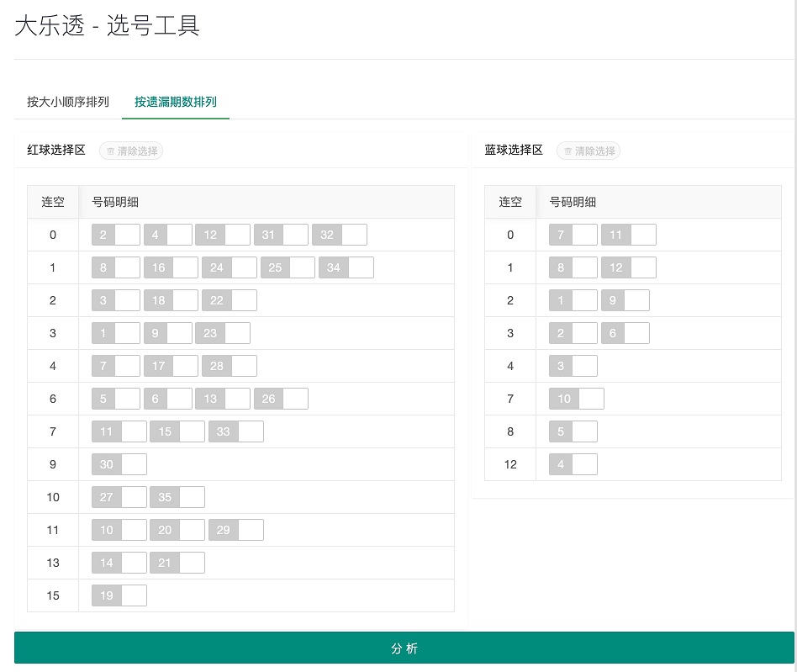The height and width of the screenshot is (672, 797).
Task: Select red ball number 3
Action: coord(116,300)
